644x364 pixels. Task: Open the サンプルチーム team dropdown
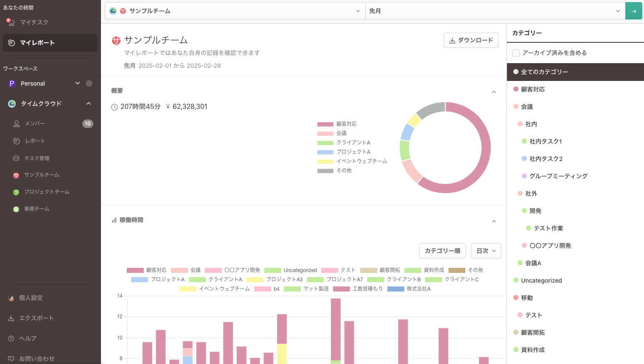(x=235, y=11)
